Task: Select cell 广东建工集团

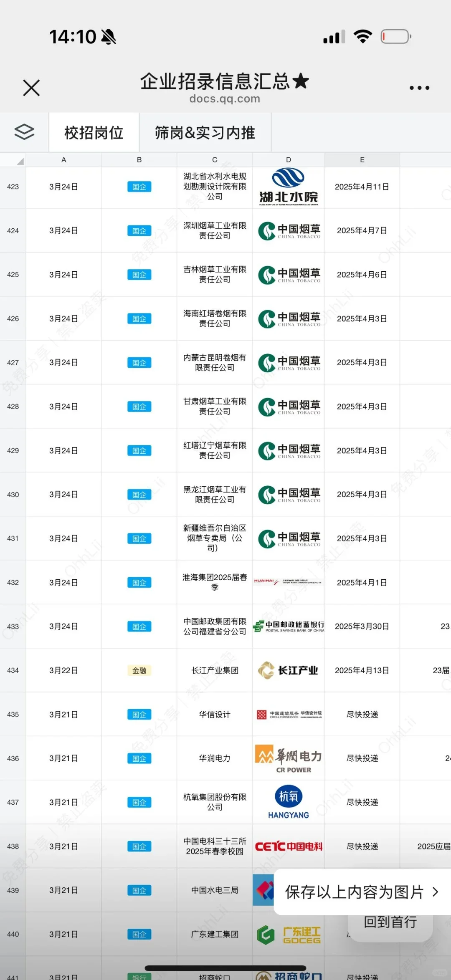Action: tap(215, 935)
